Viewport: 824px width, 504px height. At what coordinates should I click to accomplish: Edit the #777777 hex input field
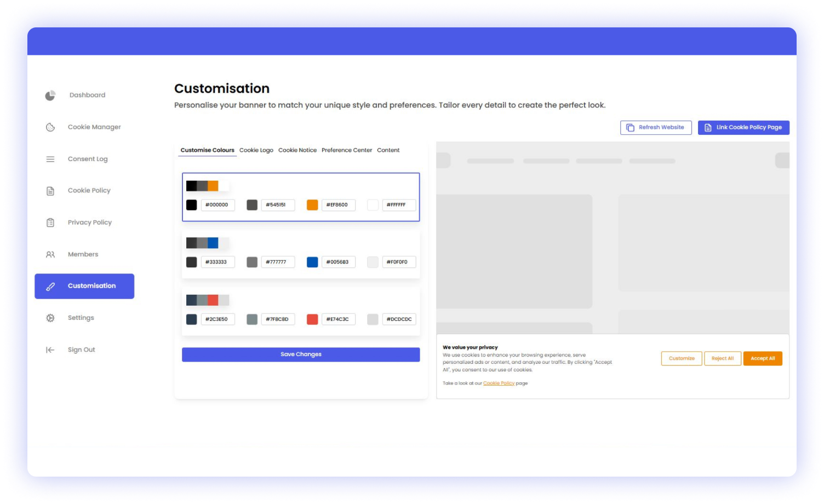click(278, 262)
